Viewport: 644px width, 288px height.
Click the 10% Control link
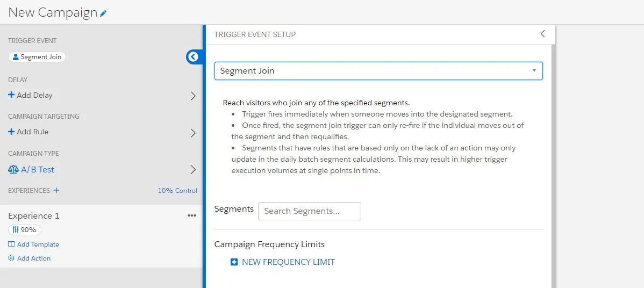pos(177,191)
